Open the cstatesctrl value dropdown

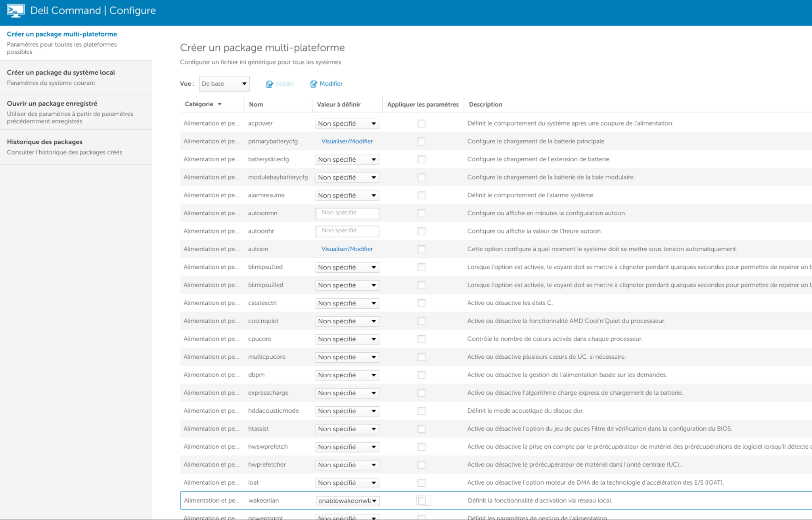coord(347,303)
